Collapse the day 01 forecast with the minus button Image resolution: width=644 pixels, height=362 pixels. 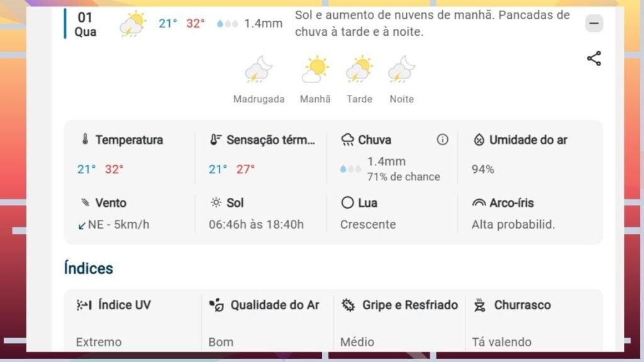pos(594,24)
